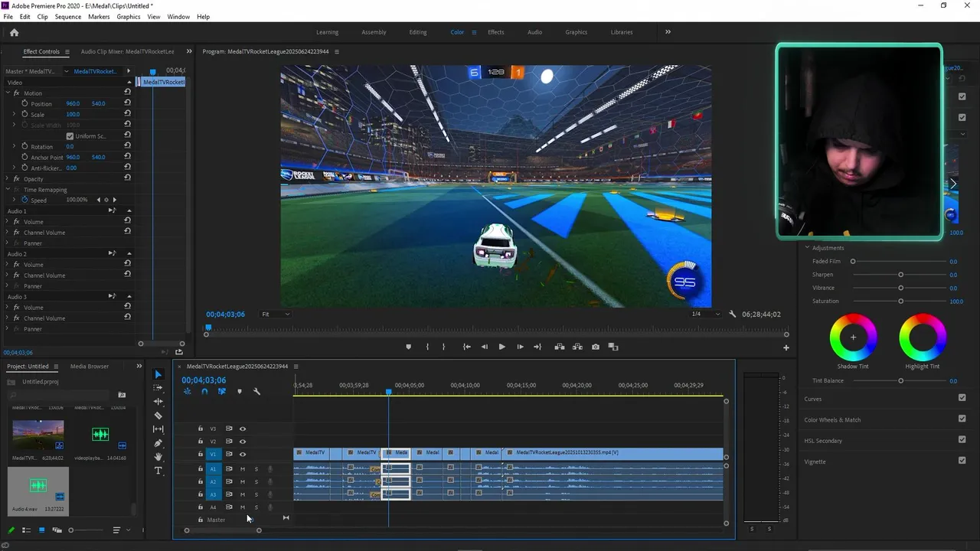Reset the Position parameter
The height and width of the screenshot is (551, 980).
tap(127, 103)
